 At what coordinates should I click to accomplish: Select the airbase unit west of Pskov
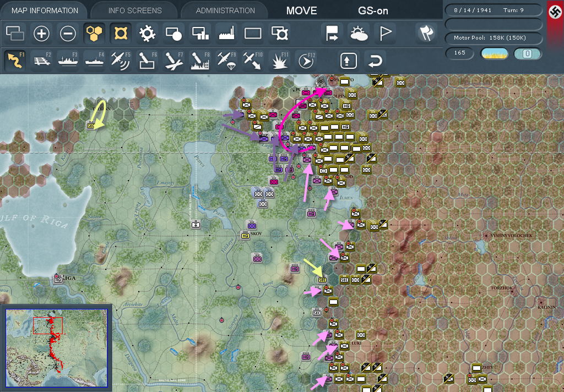click(196, 225)
